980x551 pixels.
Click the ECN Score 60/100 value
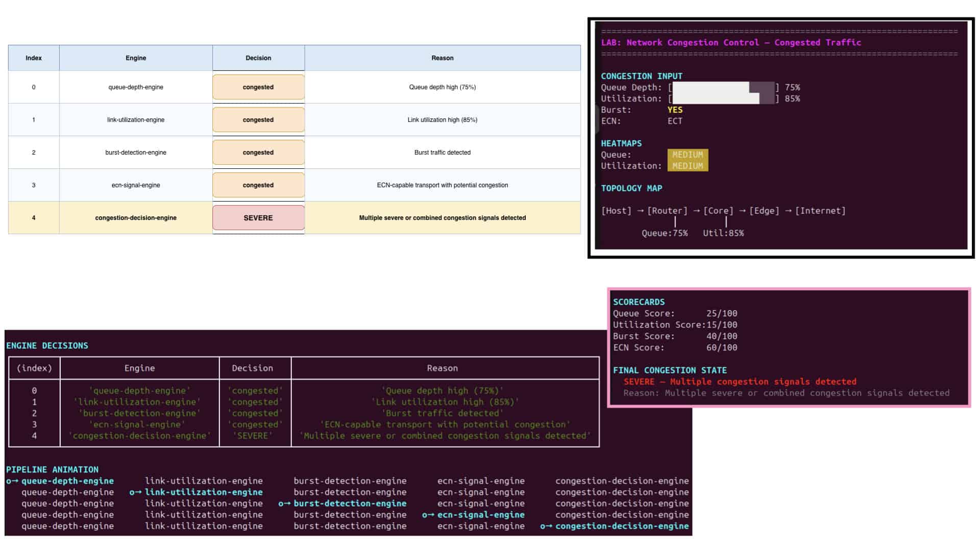pos(722,347)
